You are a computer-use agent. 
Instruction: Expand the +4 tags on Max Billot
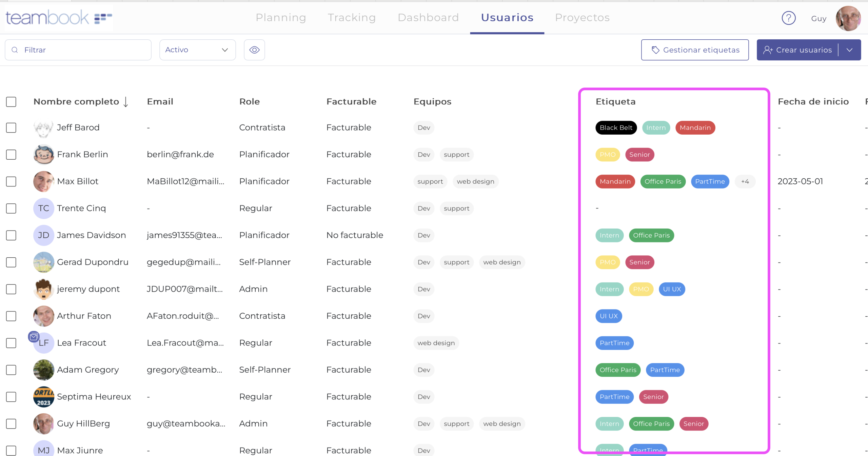[x=745, y=181]
